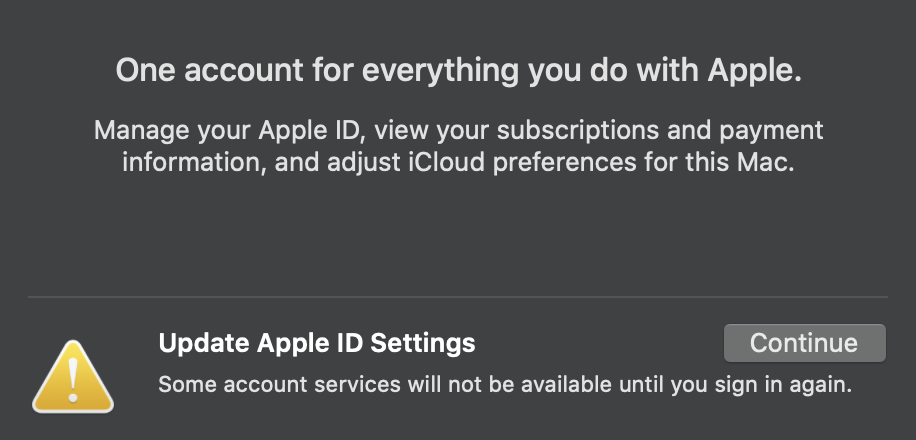
Task: Click the horizontal divider line above the alert
Action: click(x=458, y=297)
